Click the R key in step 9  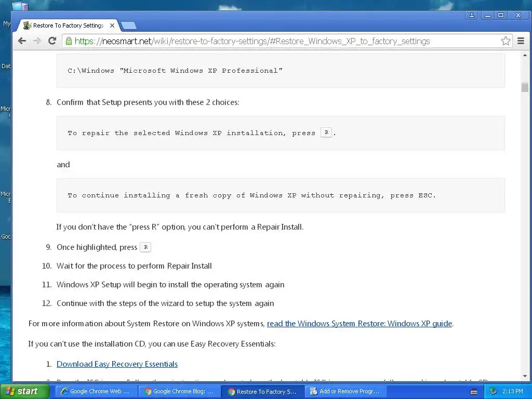click(x=145, y=247)
